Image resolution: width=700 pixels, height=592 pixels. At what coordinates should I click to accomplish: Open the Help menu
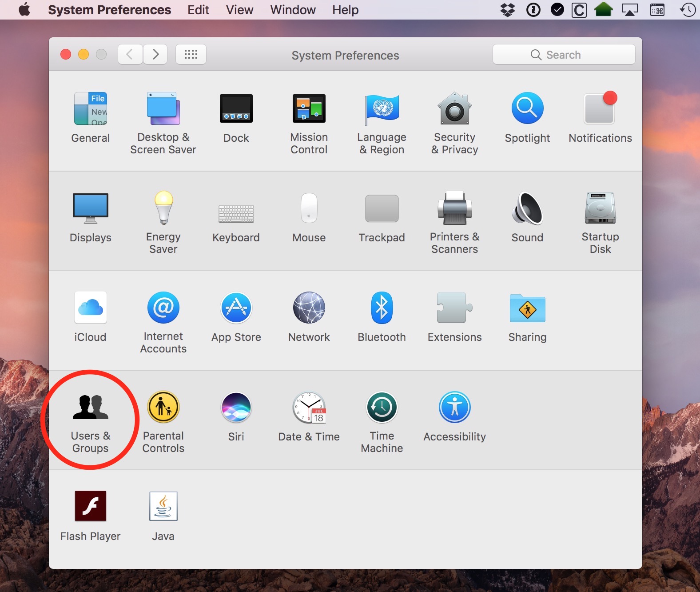[346, 10]
